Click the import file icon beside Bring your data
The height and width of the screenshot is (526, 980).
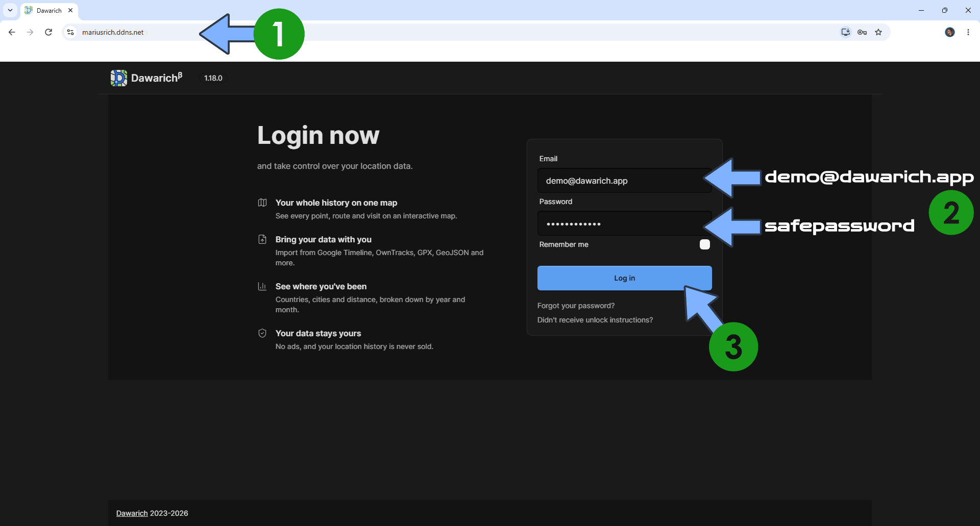tap(262, 239)
